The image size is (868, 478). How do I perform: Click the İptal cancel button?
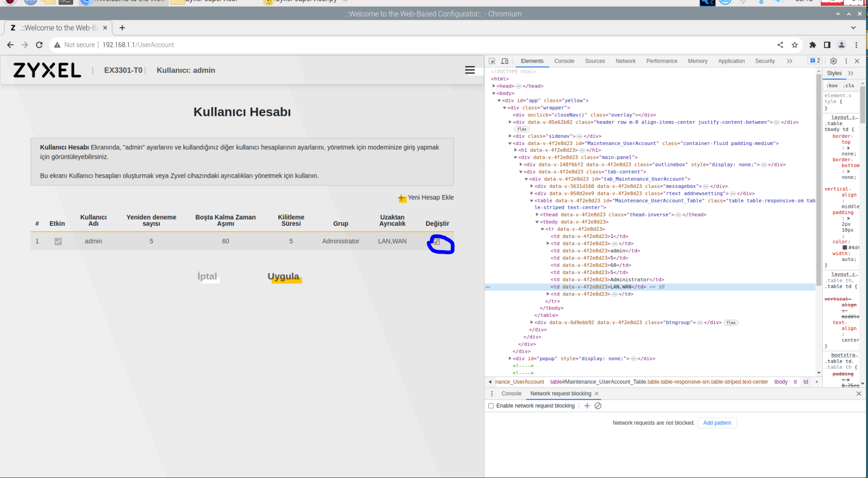click(207, 276)
